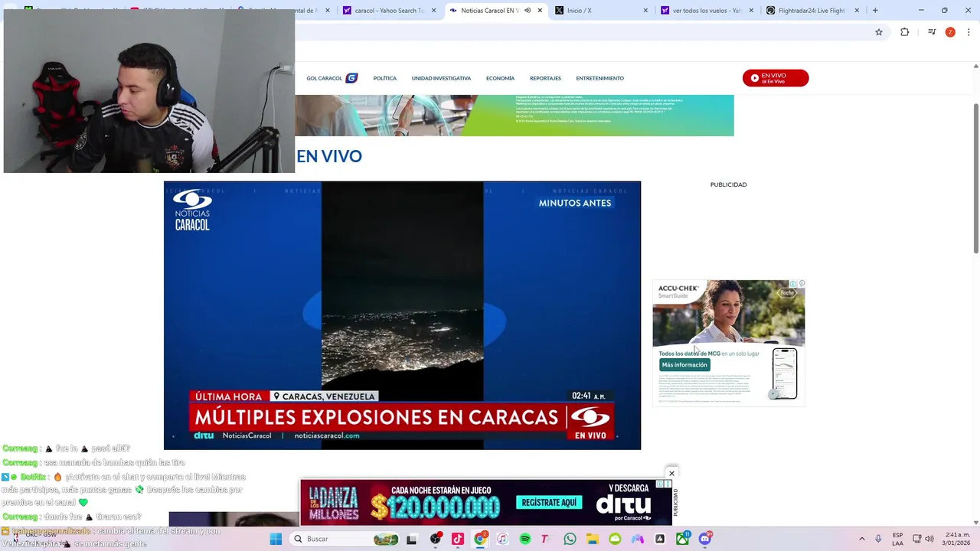Viewport: 980px width, 551px height.
Task: Switch to the caracol Yahoo Search tab
Action: [388, 10]
